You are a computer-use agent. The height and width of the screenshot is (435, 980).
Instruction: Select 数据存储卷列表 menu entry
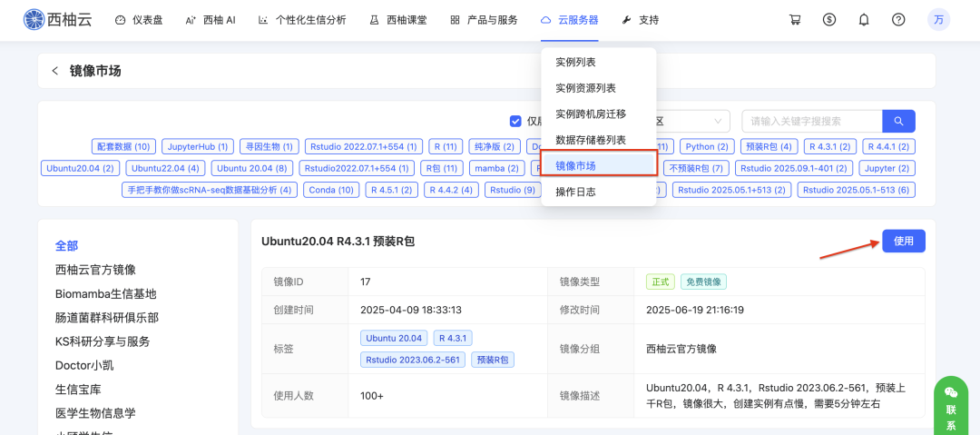[x=598, y=140]
